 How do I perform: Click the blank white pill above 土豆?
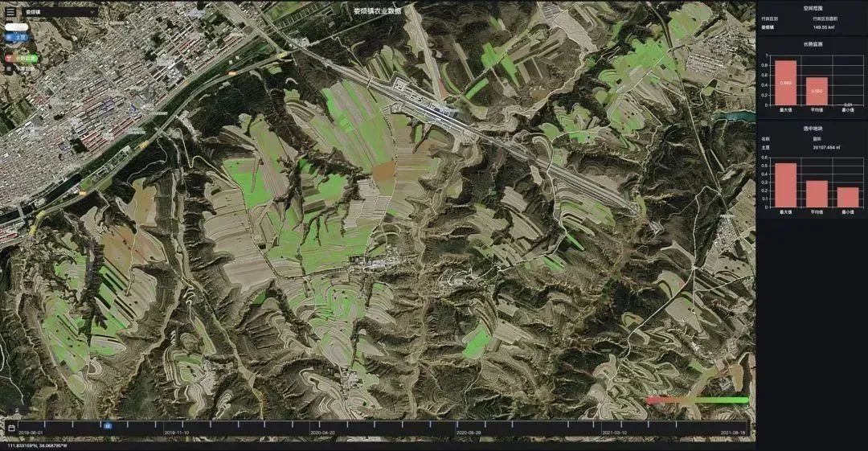coord(15,26)
